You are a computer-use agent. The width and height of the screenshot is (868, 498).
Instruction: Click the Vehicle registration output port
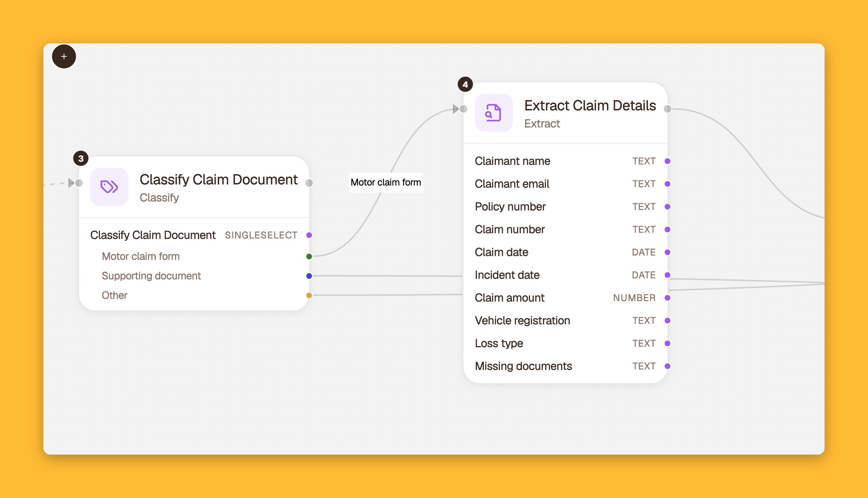pos(668,320)
